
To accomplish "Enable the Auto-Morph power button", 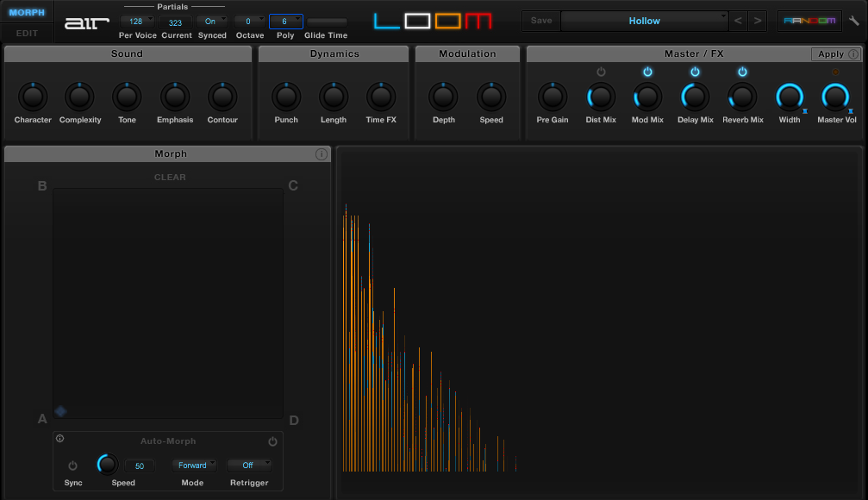I will pyautogui.click(x=273, y=441).
